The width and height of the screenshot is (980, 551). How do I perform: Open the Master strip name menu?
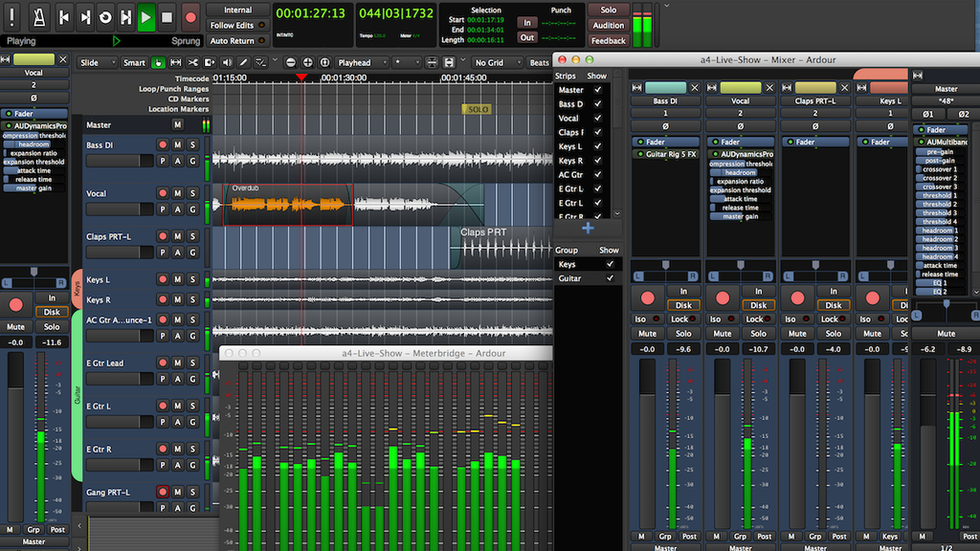pos(946,89)
